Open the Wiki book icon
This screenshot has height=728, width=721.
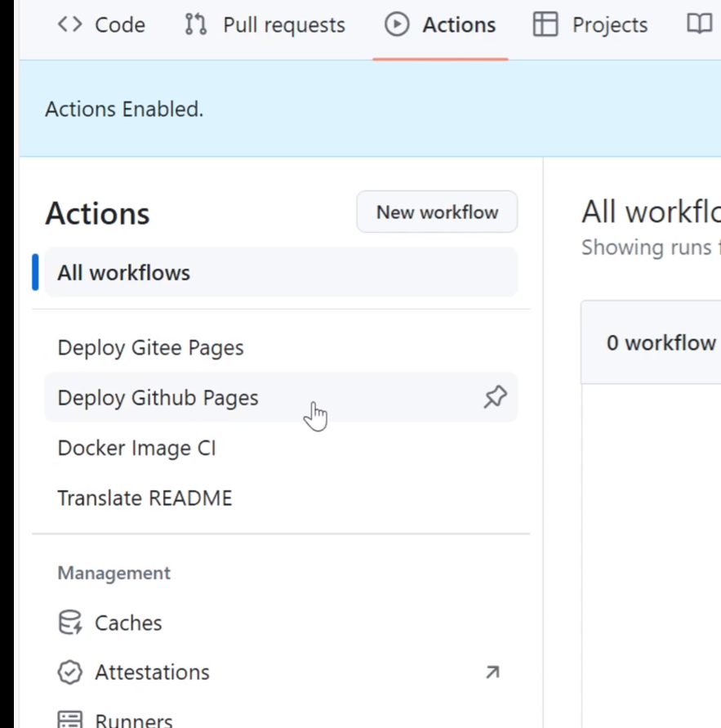(699, 25)
